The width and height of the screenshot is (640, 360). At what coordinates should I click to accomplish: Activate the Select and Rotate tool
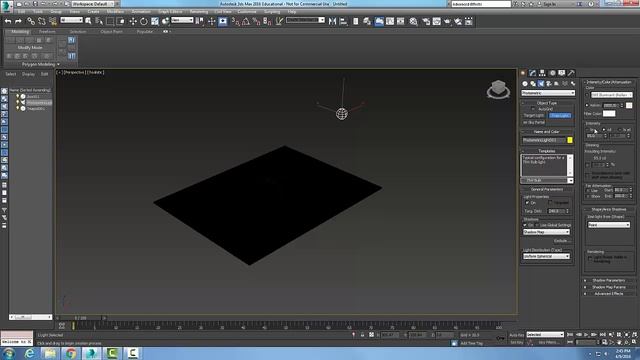pyautogui.click(x=144, y=21)
